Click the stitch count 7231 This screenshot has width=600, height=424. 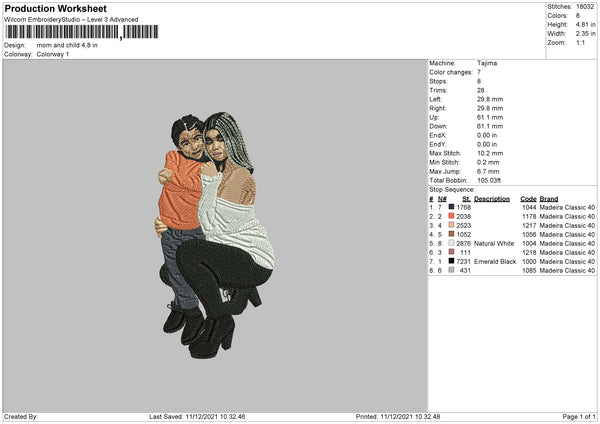pyautogui.click(x=463, y=261)
